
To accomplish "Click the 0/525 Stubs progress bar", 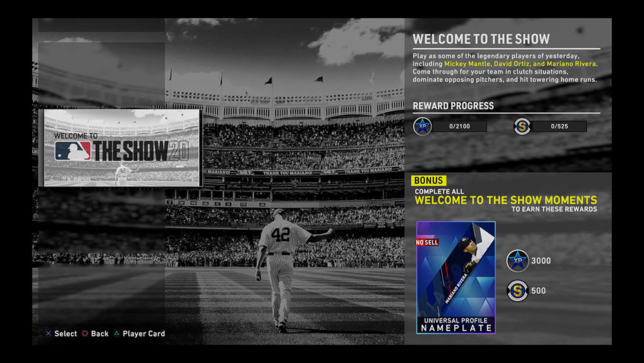I will point(559,126).
